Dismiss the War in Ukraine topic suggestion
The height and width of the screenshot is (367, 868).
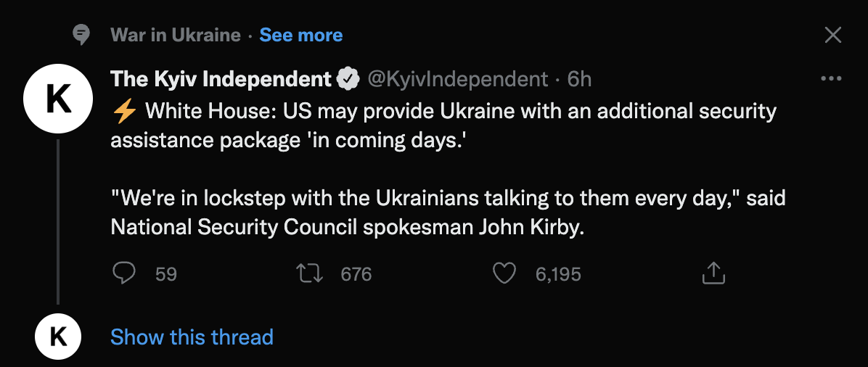pyautogui.click(x=833, y=35)
